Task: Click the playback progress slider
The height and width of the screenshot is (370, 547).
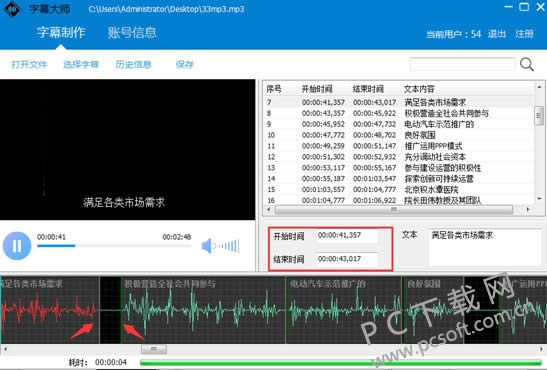Action: click(114, 246)
